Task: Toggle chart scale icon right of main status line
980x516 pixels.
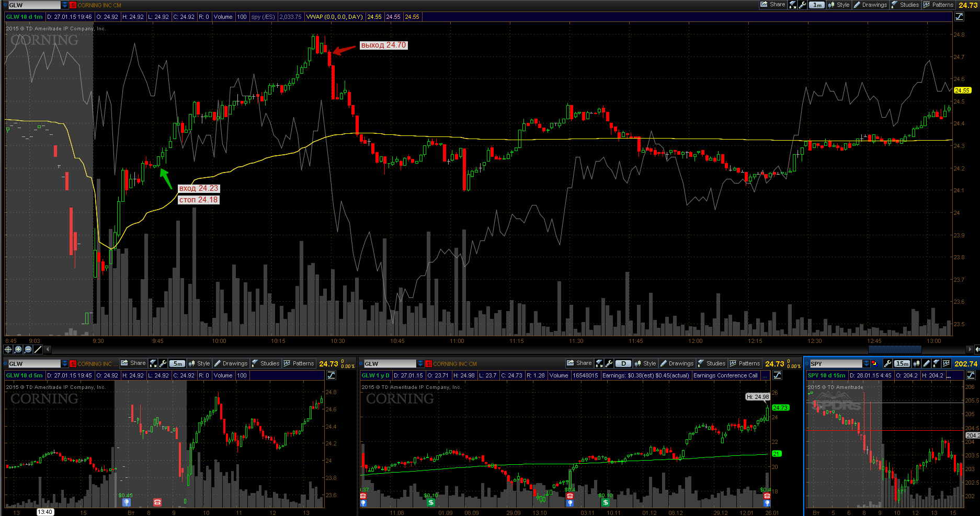Action: coord(960,17)
